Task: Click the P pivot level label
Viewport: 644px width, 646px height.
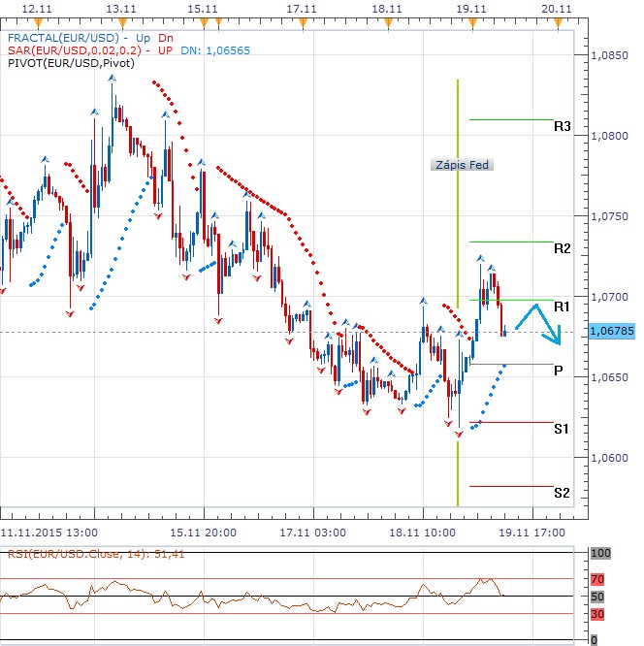Action: (x=559, y=371)
